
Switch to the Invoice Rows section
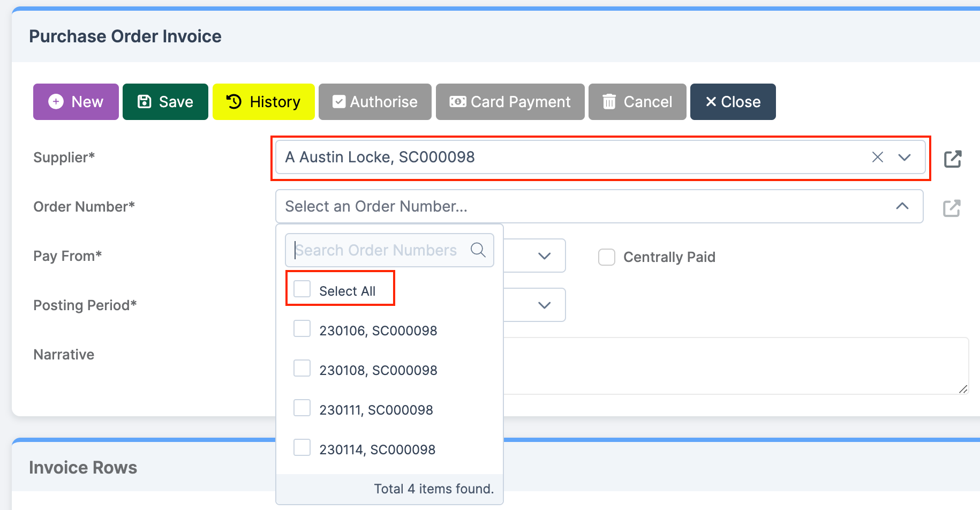[x=83, y=467]
